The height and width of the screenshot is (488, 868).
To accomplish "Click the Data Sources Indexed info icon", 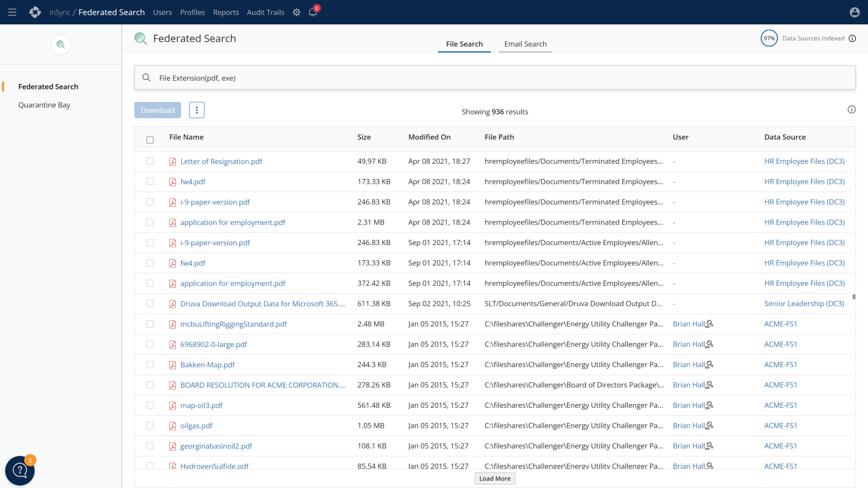I will [852, 38].
